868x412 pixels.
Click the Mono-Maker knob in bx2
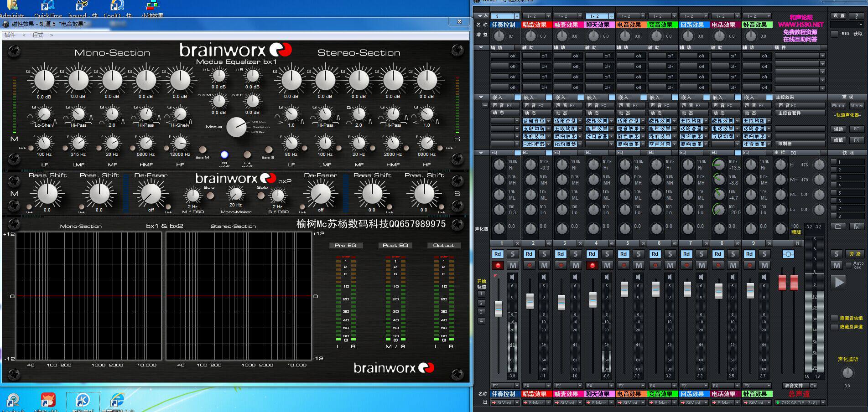pyautogui.click(x=235, y=194)
